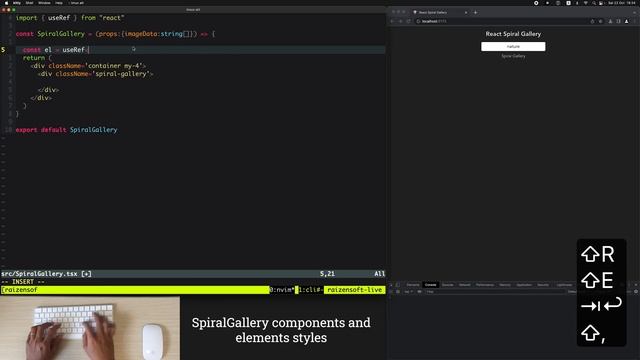Click the React Spiral Gallery page heading

click(x=513, y=34)
